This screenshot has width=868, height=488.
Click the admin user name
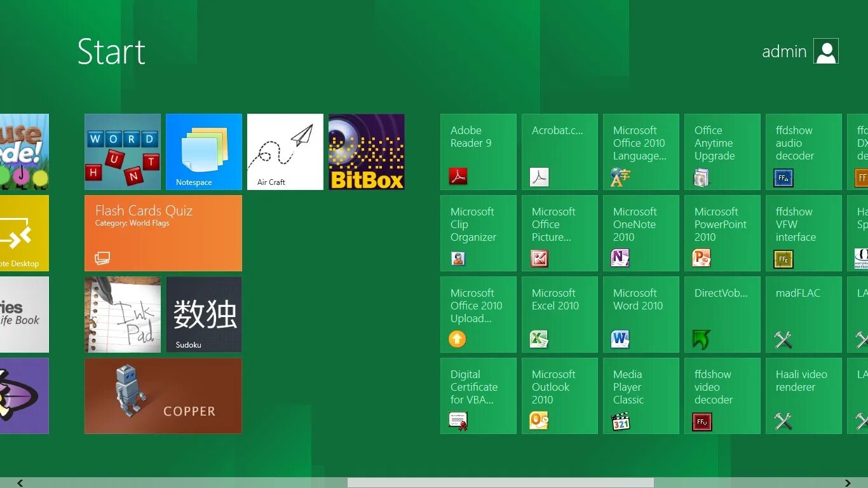[x=784, y=51]
